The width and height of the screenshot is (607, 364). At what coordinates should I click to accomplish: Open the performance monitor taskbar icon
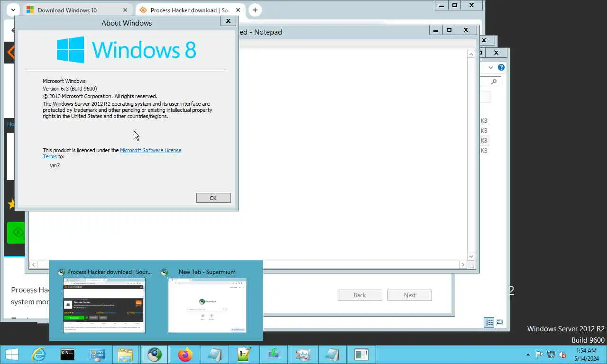pos(303,355)
